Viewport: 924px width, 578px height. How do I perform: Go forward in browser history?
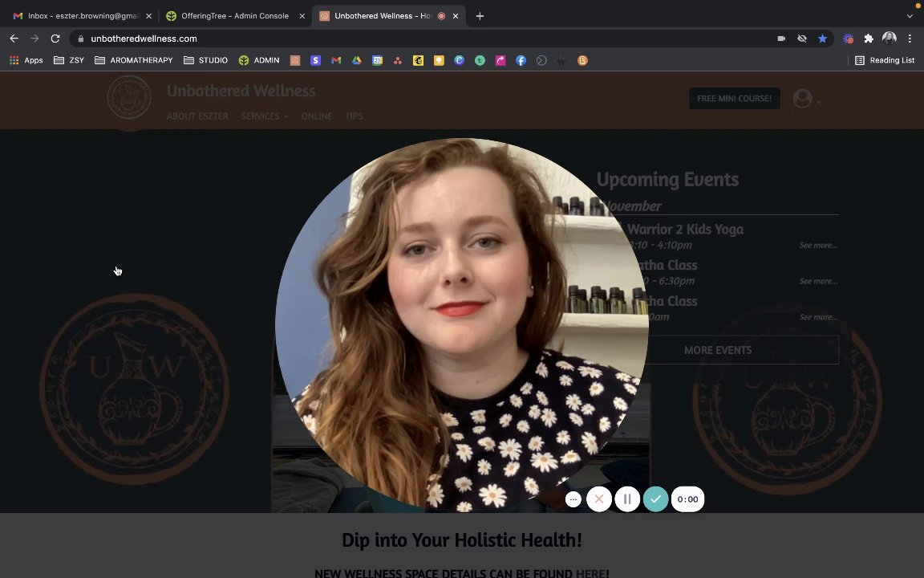(x=34, y=39)
